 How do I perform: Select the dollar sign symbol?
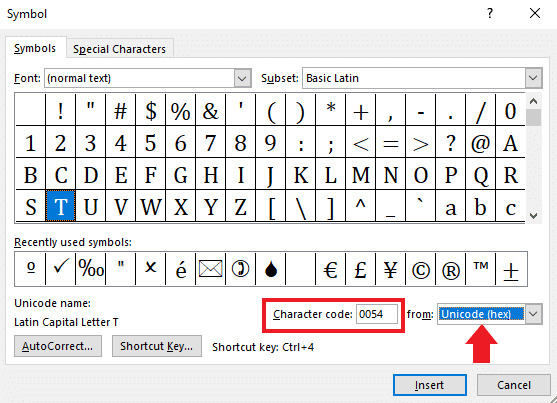coord(150,110)
